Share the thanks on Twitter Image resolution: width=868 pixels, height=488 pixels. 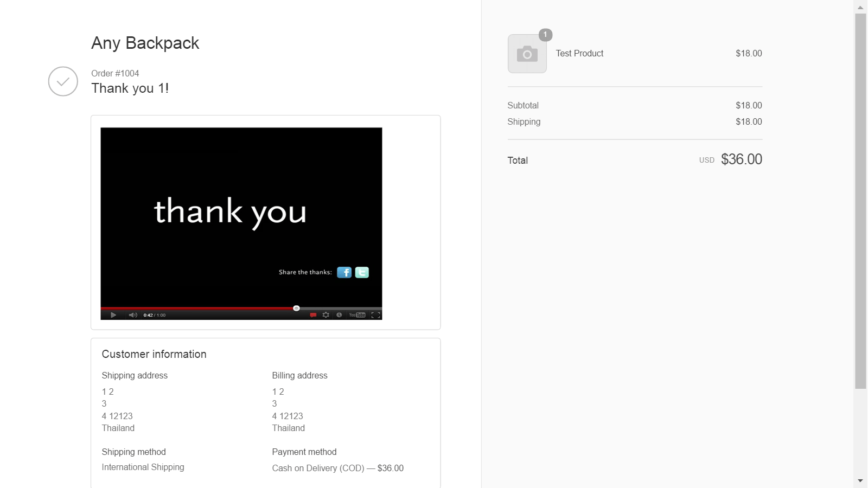click(x=362, y=272)
